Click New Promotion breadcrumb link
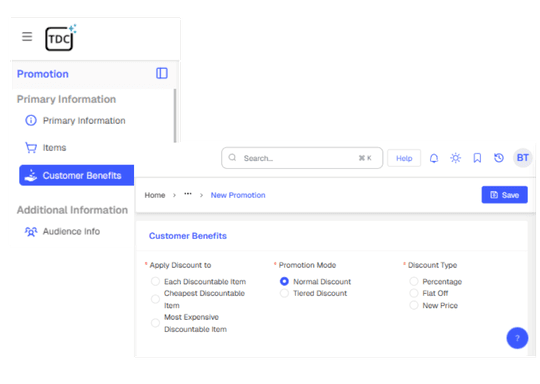The image size is (540, 384). [238, 195]
